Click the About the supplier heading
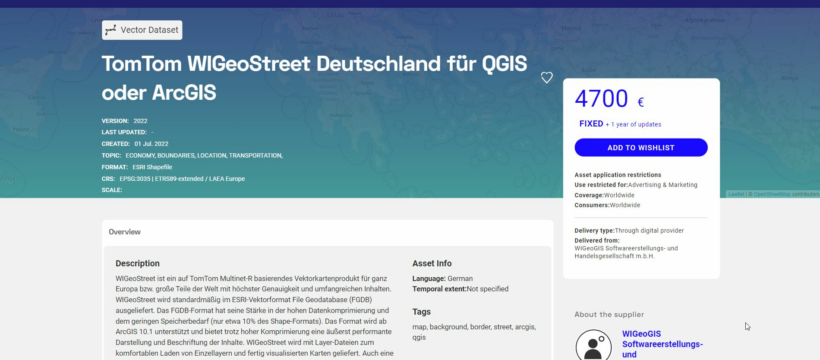This screenshot has width=820, height=360. click(x=609, y=314)
